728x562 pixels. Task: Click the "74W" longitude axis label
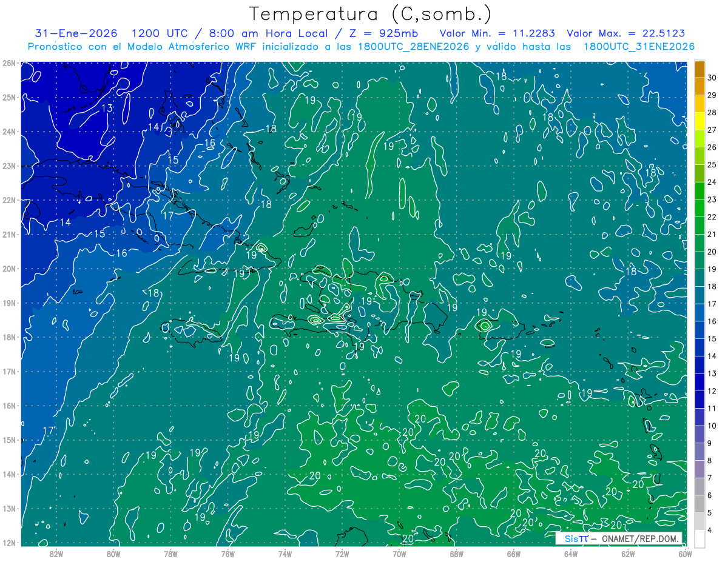pyautogui.click(x=285, y=553)
